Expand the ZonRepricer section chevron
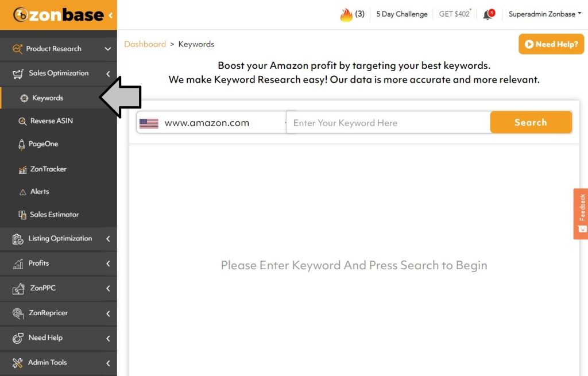 tap(108, 314)
